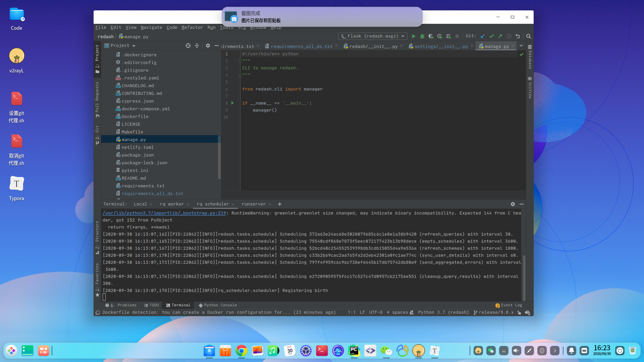Open Terminal panel settings gear
Screen dimensions: 644x362
click(513, 204)
